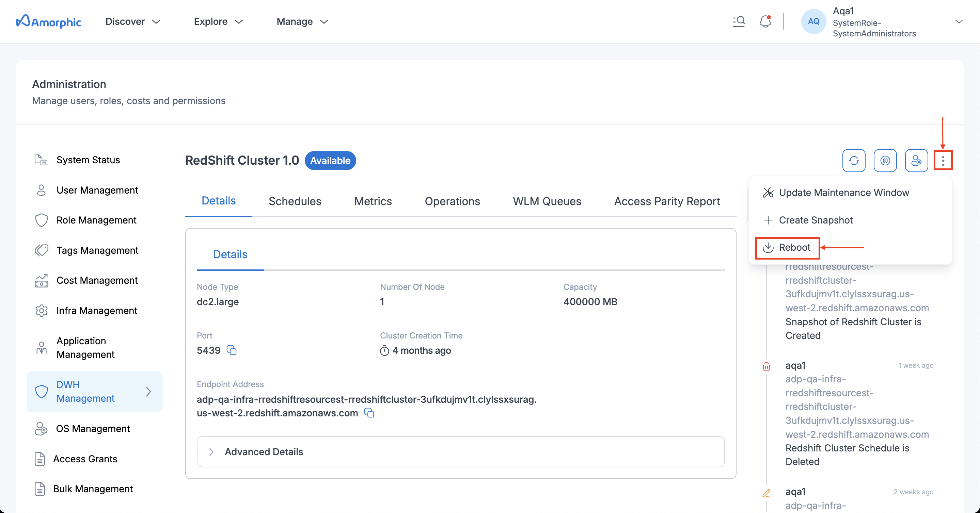Screen dimensions: 980x513
Task: Open the notifications bell
Action: click(x=765, y=21)
